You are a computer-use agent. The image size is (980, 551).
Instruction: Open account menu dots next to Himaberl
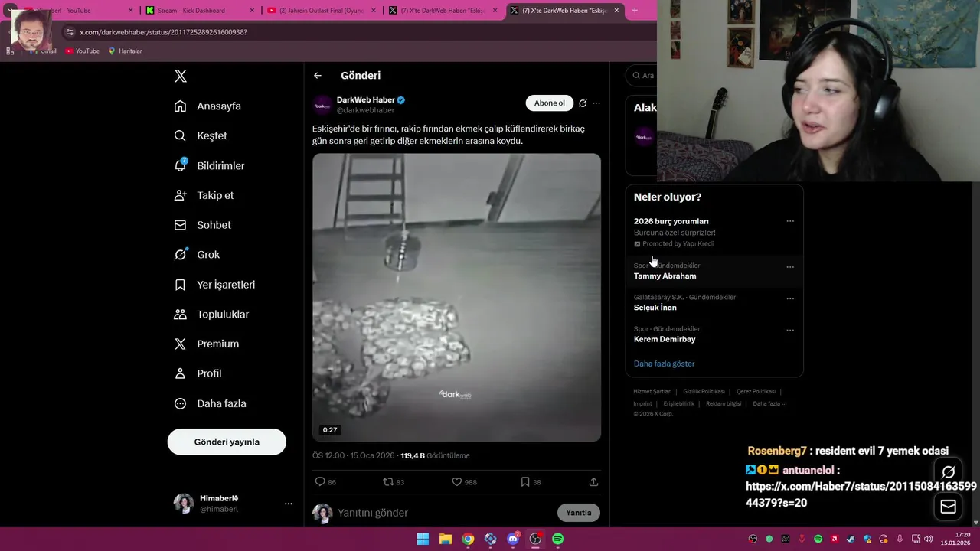coord(289,504)
